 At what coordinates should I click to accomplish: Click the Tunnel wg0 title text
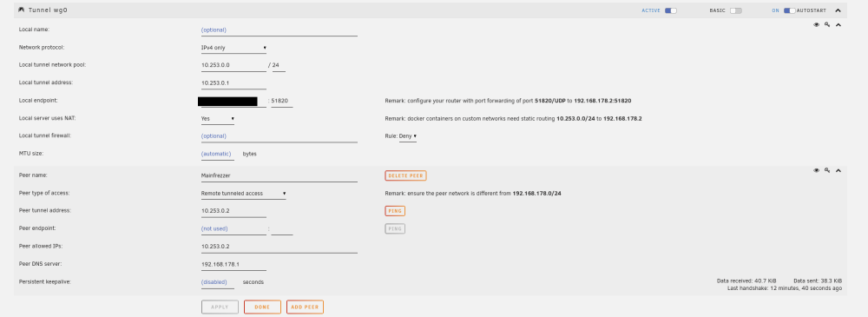click(47, 10)
